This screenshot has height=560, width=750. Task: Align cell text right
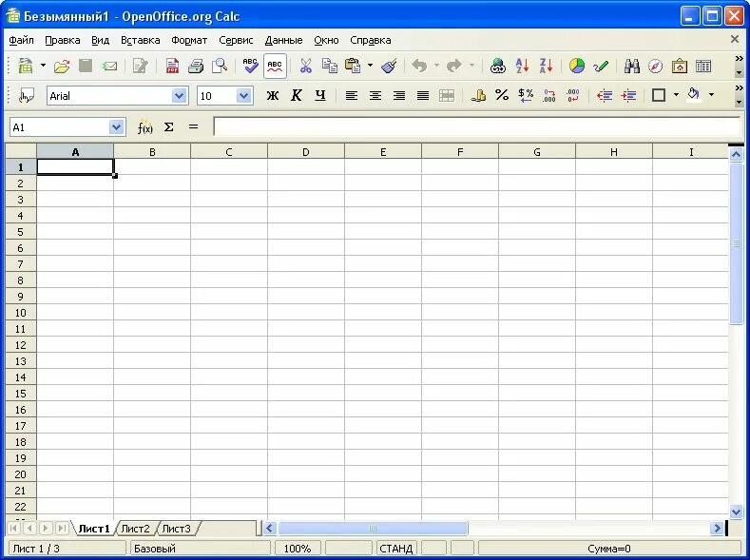click(399, 96)
